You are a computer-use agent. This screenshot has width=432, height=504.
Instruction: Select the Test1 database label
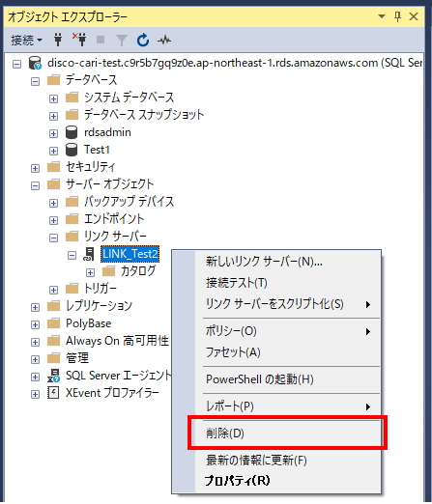pyautogui.click(x=97, y=150)
